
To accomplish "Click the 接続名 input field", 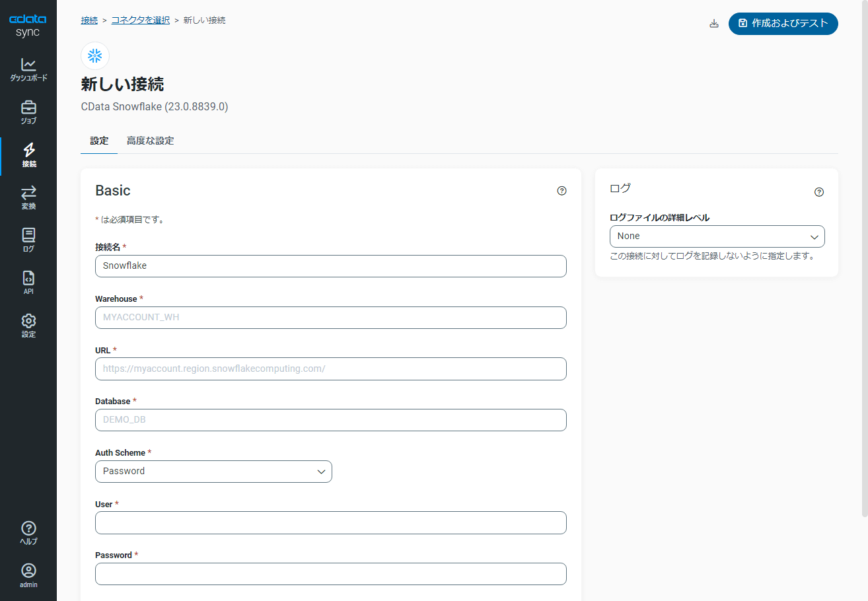I will pos(331,266).
